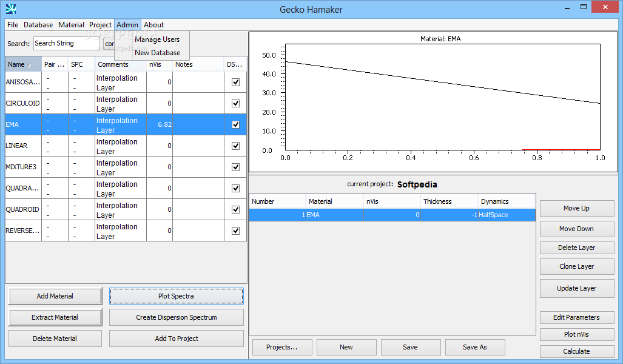Click the Move Down button

[576, 229]
